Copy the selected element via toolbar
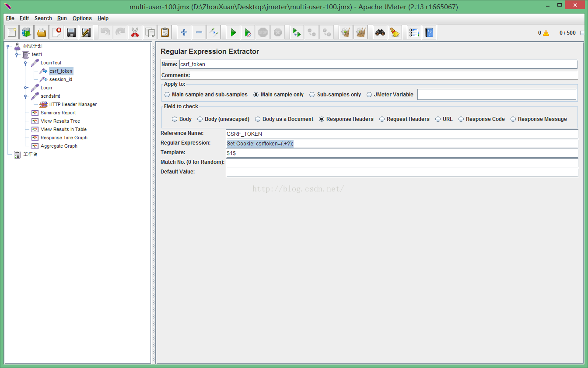588x368 pixels. click(150, 32)
